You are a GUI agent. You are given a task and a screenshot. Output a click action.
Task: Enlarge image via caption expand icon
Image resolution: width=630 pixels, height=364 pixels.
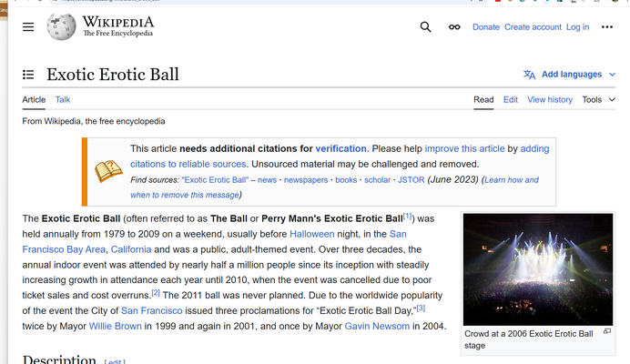tap(607, 331)
